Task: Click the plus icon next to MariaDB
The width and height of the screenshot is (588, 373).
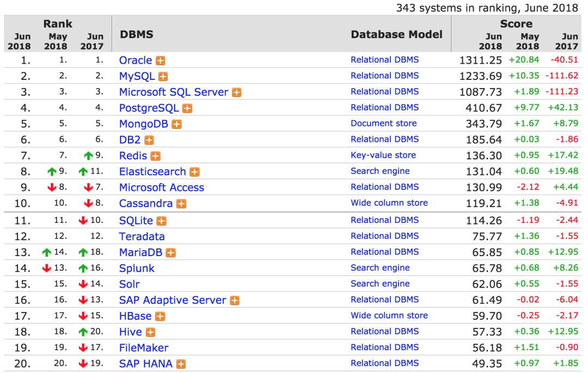Action: [170, 253]
